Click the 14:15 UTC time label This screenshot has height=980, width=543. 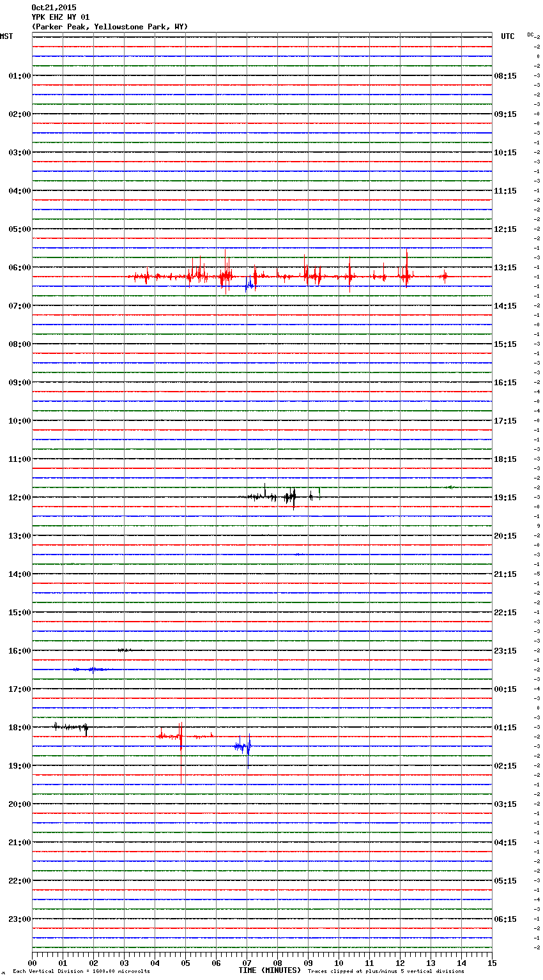pos(505,306)
